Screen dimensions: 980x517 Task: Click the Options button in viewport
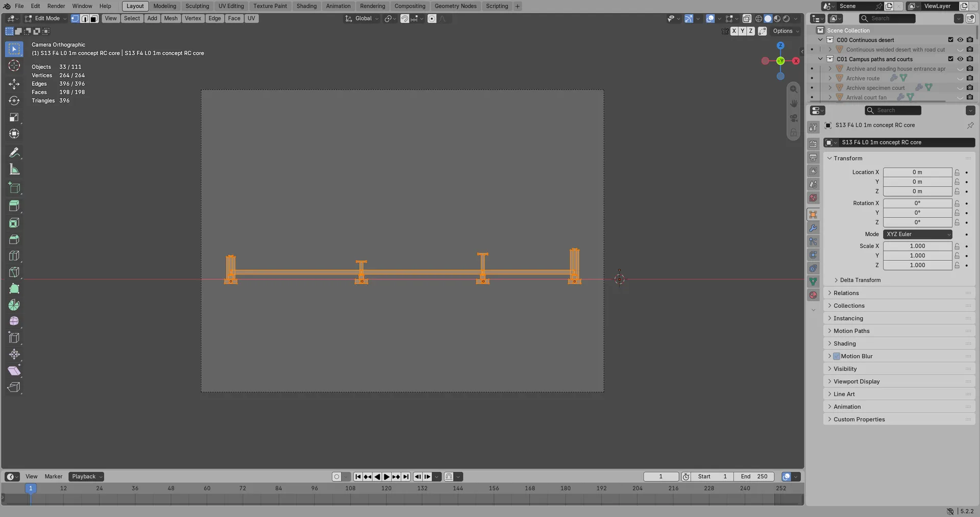pyautogui.click(x=786, y=31)
